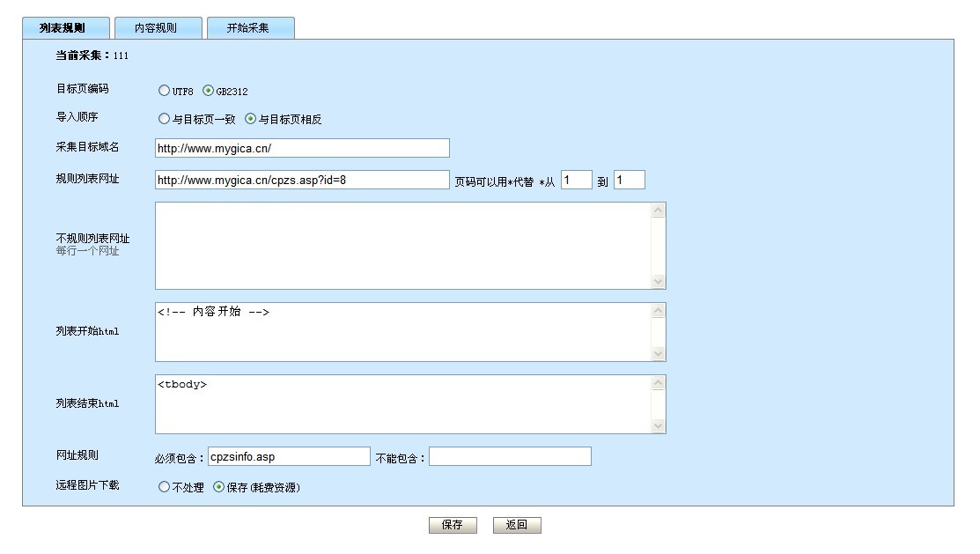Screen dimensions: 980x554
Task: Focus the 必须包含 input field
Action: pos(288,457)
